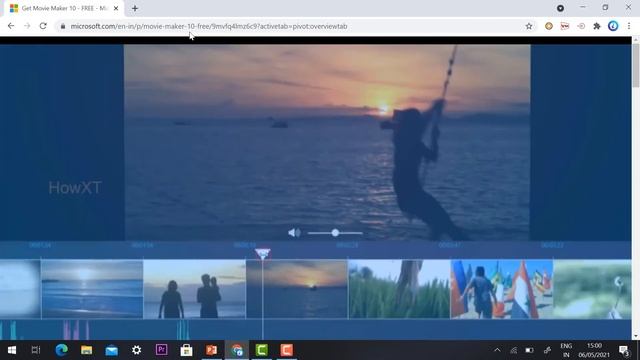Open the orange Camtasia recorder taskbar icon

287,350
